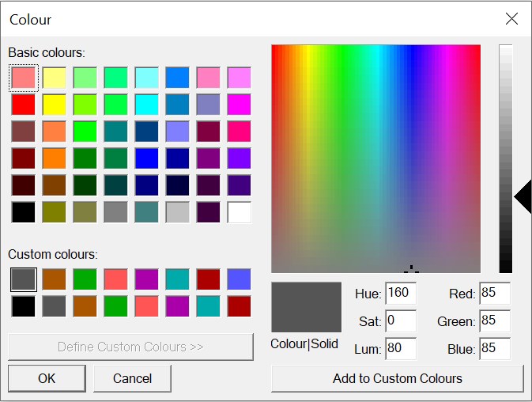This screenshot has width=532, height=402.
Task: Choose the greyish lavender basic swatch
Action: [x=209, y=104]
